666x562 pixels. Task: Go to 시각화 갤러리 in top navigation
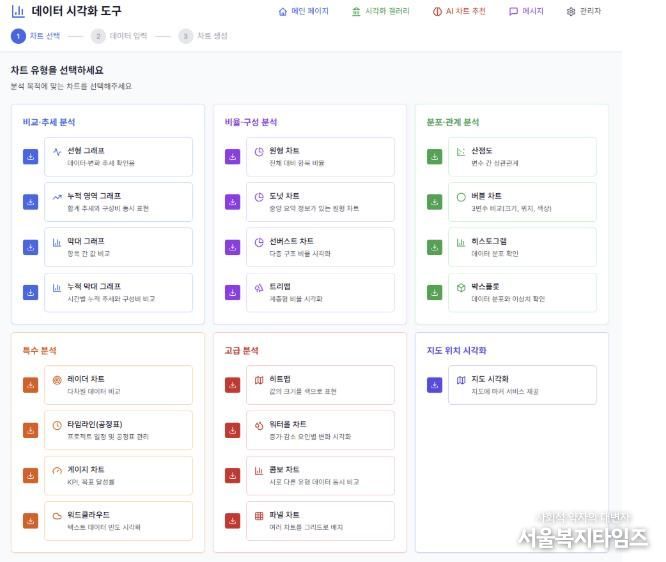(x=381, y=12)
